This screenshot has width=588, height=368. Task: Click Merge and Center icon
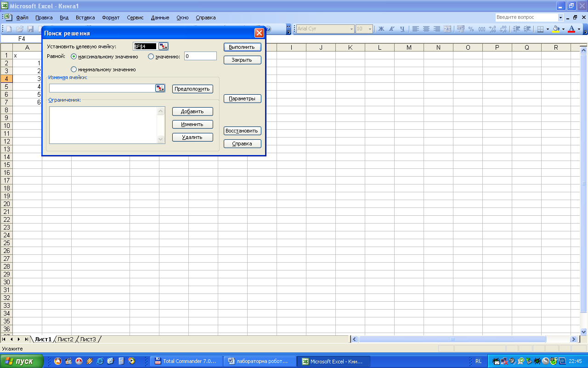click(447, 29)
